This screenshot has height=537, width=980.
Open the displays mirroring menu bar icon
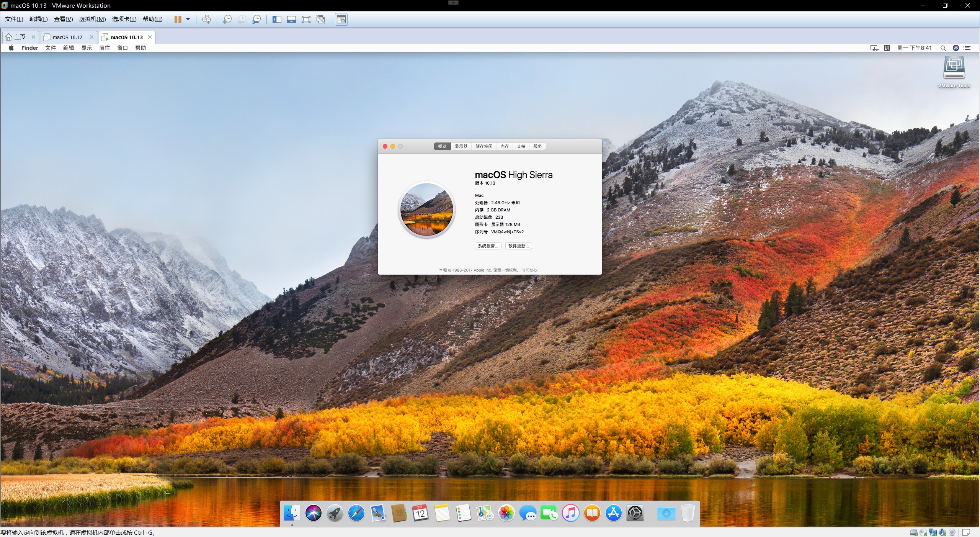pos(875,48)
